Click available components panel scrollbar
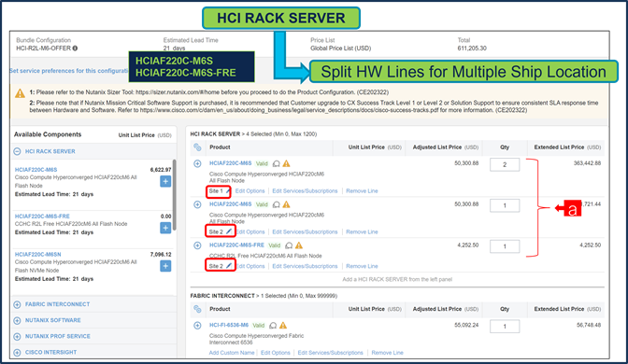628x364 pixels. (174, 194)
